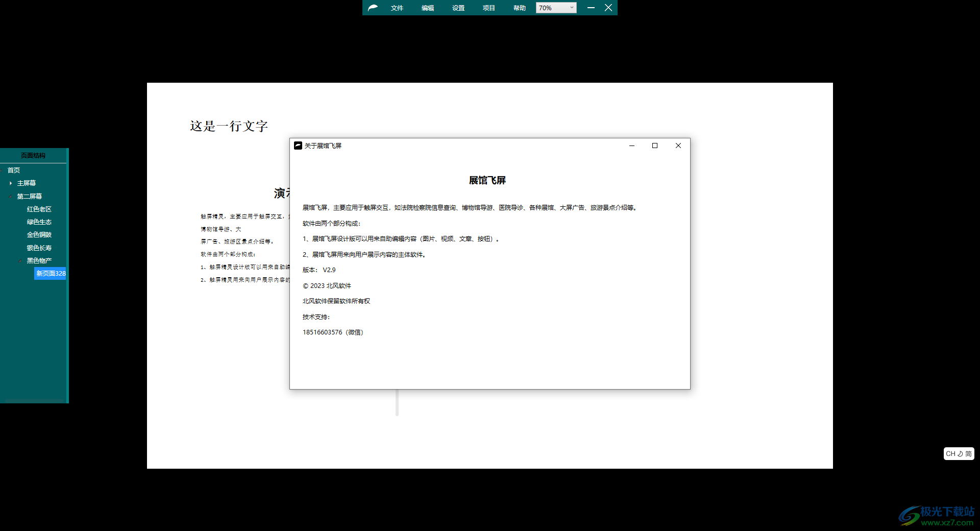Open the 项目 menu
The width and height of the screenshot is (980, 531).
tap(488, 8)
